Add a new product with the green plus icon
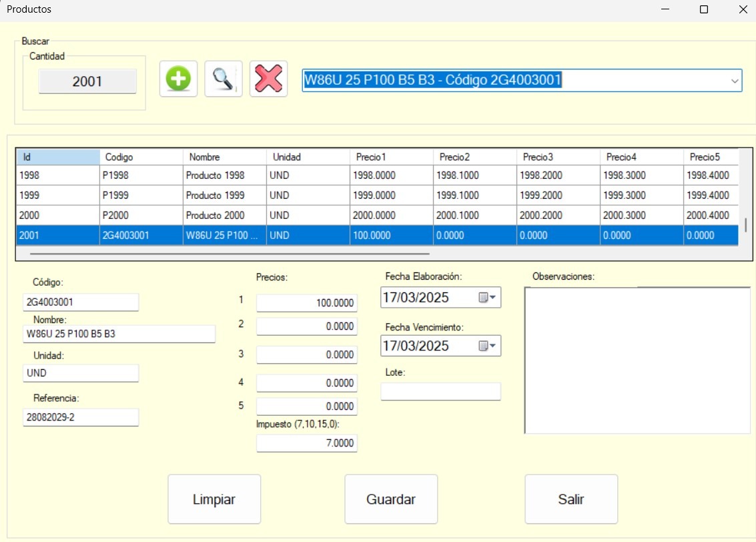The height and width of the screenshot is (542, 756). [x=178, y=78]
